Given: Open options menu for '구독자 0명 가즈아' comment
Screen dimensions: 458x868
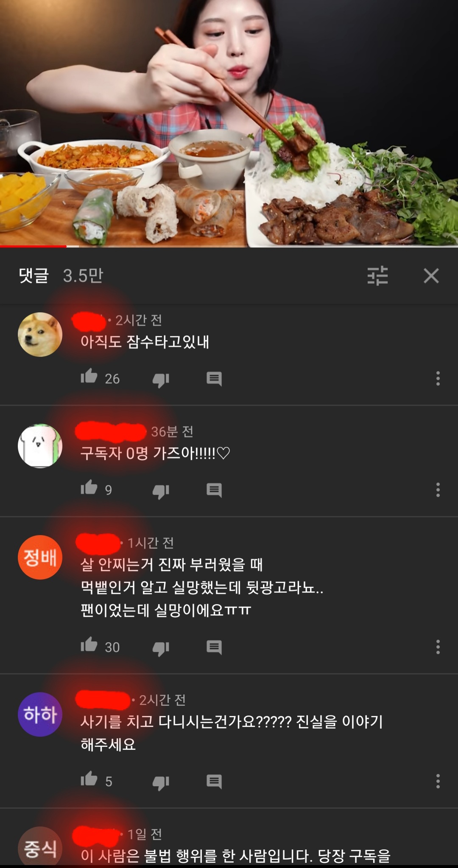Looking at the screenshot, I should point(438,490).
